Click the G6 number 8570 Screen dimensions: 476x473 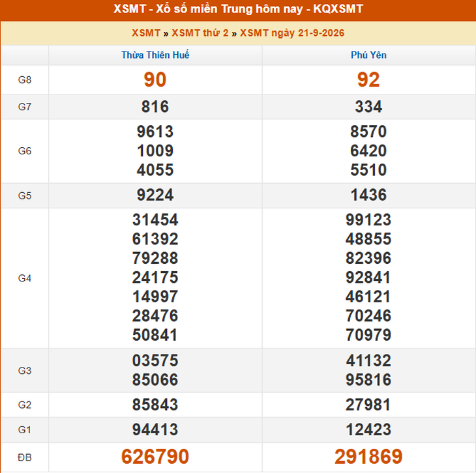click(368, 132)
